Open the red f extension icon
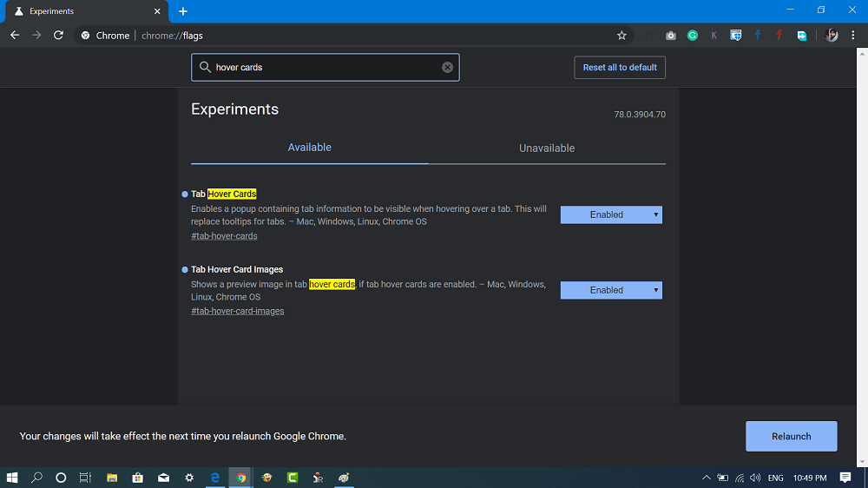The height and width of the screenshot is (488, 868). pos(779,36)
